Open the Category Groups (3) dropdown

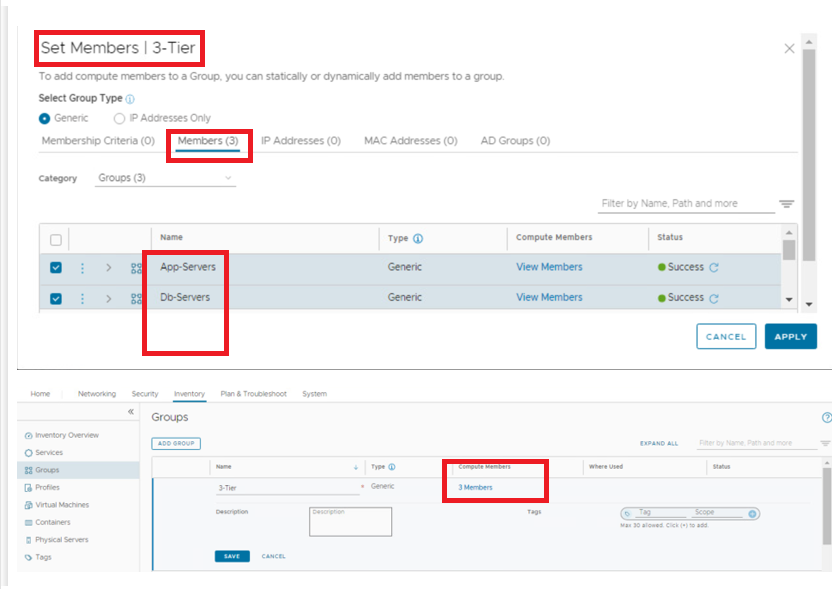coord(165,178)
